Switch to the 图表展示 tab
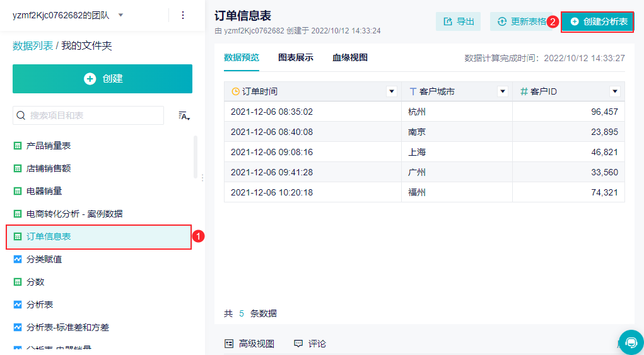Viewport: 644px width, 355px height. (x=295, y=57)
